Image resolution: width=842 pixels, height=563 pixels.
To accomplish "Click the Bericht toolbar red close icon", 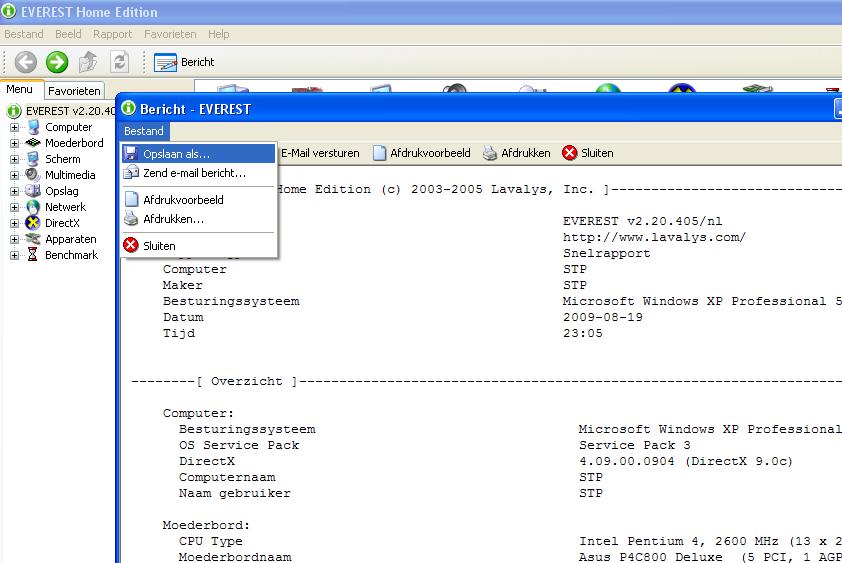I will (x=569, y=153).
